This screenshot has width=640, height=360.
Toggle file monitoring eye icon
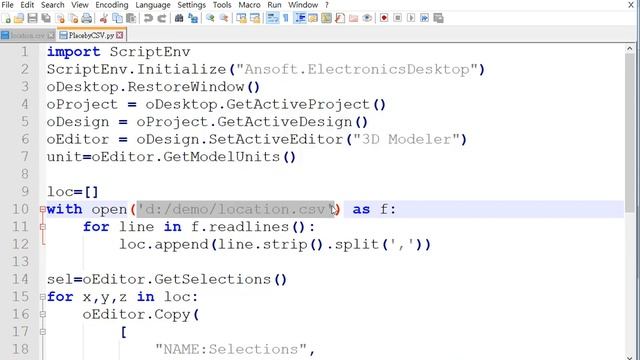[x=367, y=18]
